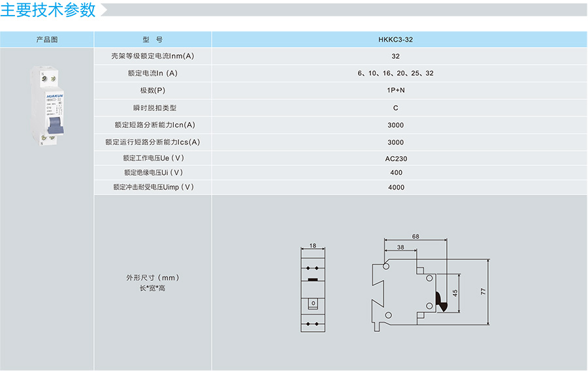Click the HKKC3-32 circuit breaker product photo

tap(47, 105)
